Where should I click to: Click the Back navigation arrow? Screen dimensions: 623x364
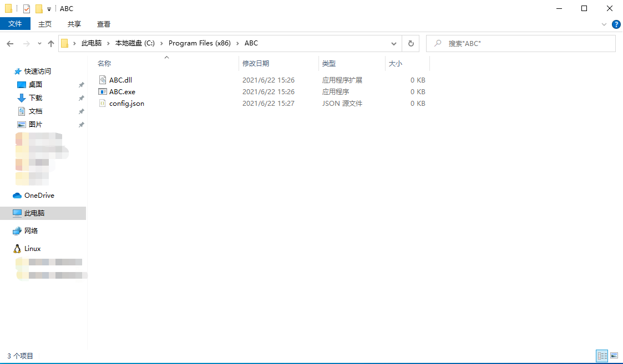[10, 43]
